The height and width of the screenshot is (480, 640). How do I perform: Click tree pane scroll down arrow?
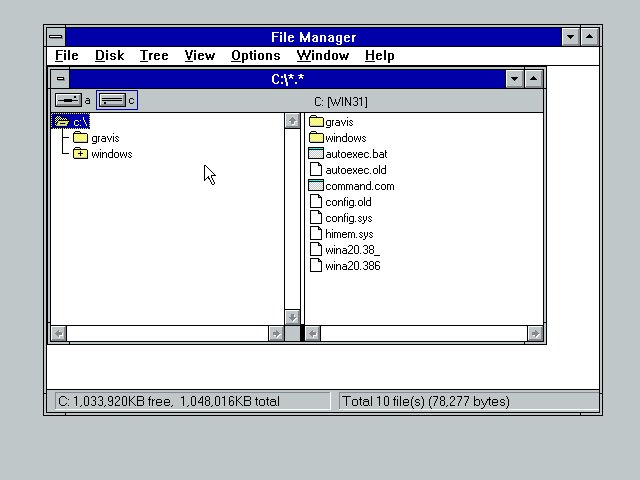(292, 318)
